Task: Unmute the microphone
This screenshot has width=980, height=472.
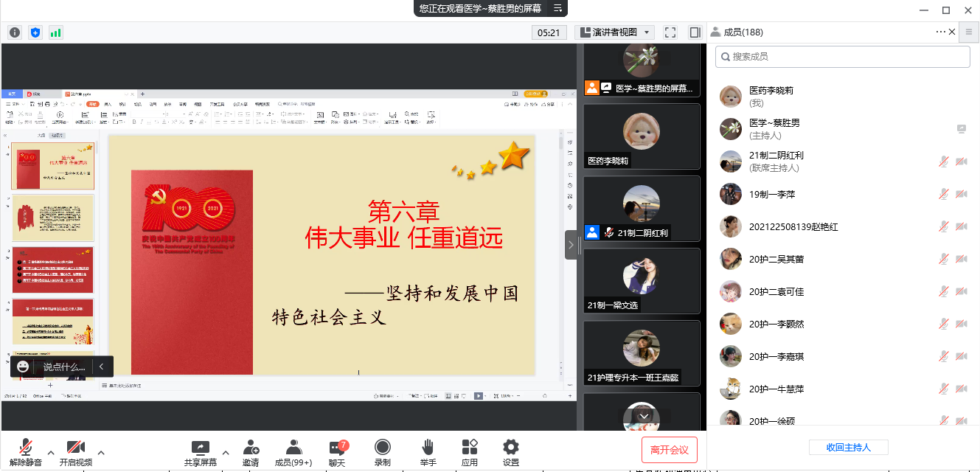Action: (26, 451)
